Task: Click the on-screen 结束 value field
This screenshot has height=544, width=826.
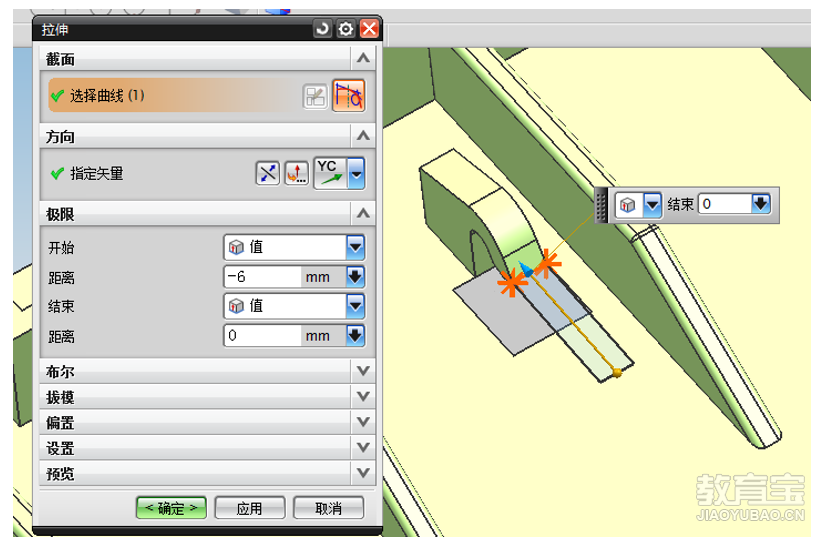Action: click(725, 204)
